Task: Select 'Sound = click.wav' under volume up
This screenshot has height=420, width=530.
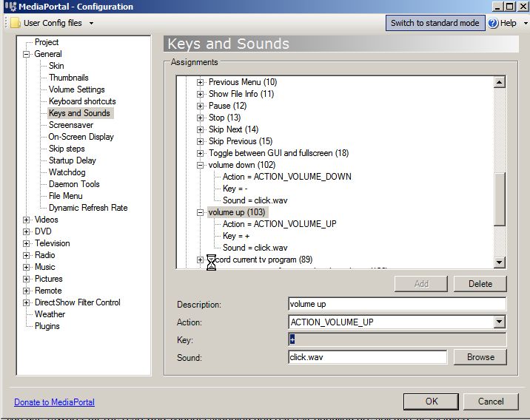Action: coord(255,248)
